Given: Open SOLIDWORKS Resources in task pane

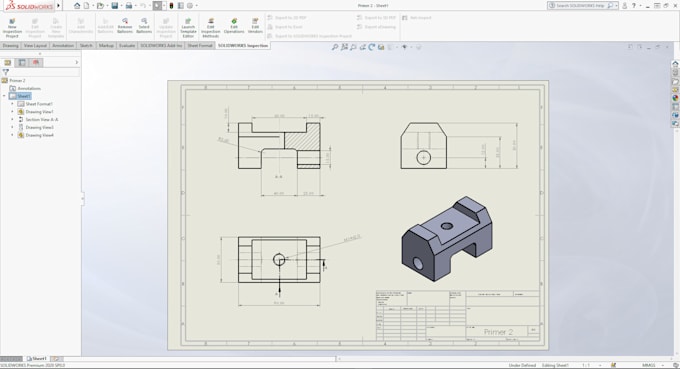Looking at the screenshot, I should click(675, 64).
